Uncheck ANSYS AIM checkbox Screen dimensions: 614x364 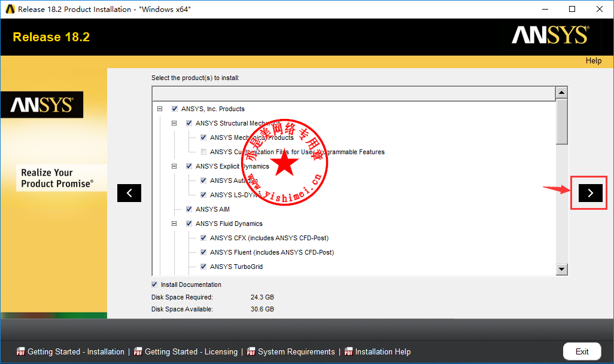pyautogui.click(x=189, y=209)
